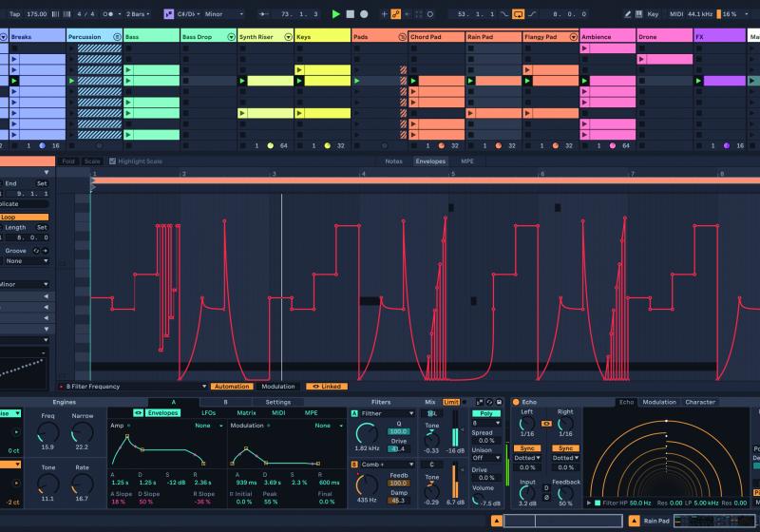760x532 pixels.
Task: Launch the first Keys yellow clip
Action: [x=299, y=70]
